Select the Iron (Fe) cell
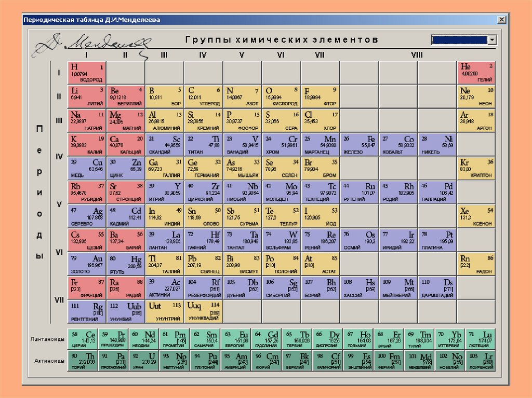This screenshot has height=398, width=532. [x=360, y=145]
